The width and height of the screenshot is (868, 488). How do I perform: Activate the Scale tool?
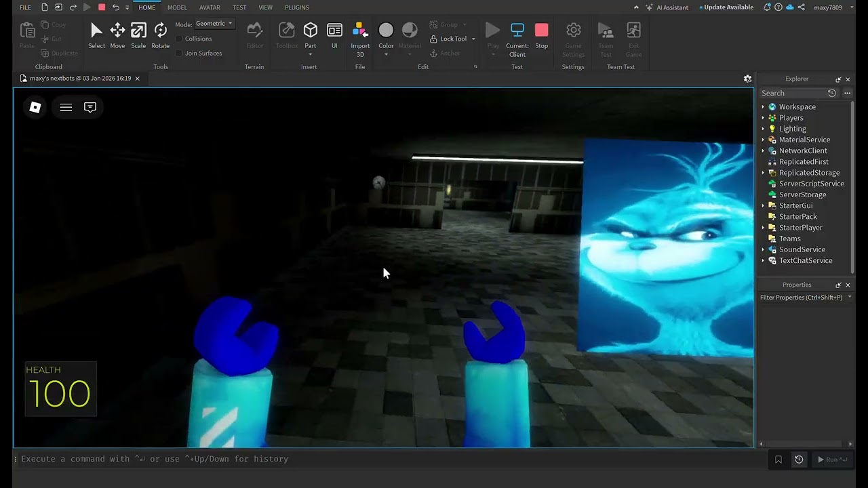(x=138, y=36)
